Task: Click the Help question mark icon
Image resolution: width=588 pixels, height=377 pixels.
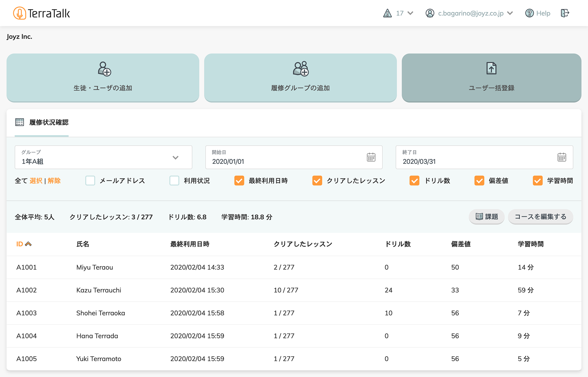Action: pos(529,13)
